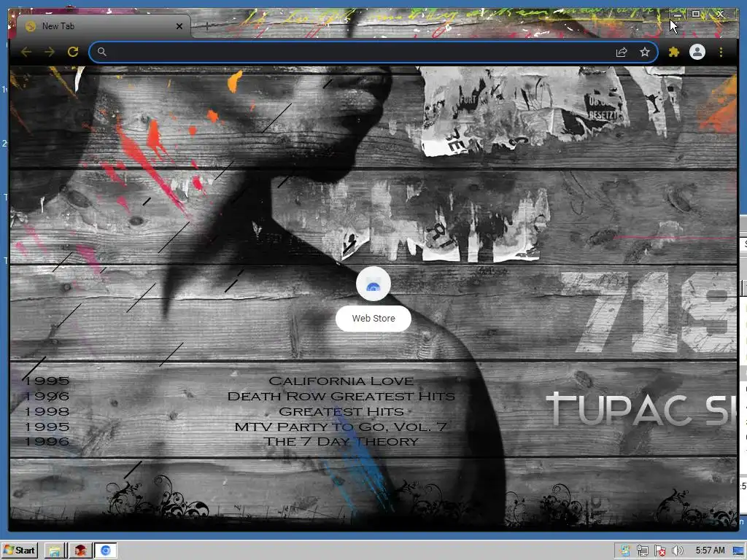Open the network computer tray icon

coord(642,551)
